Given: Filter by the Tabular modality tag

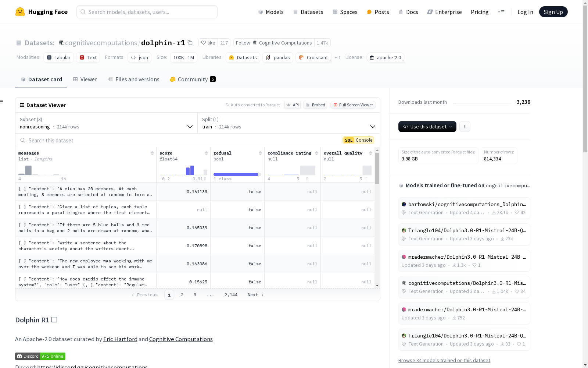Looking at the screenshot, I should click(x=59, y=57).
